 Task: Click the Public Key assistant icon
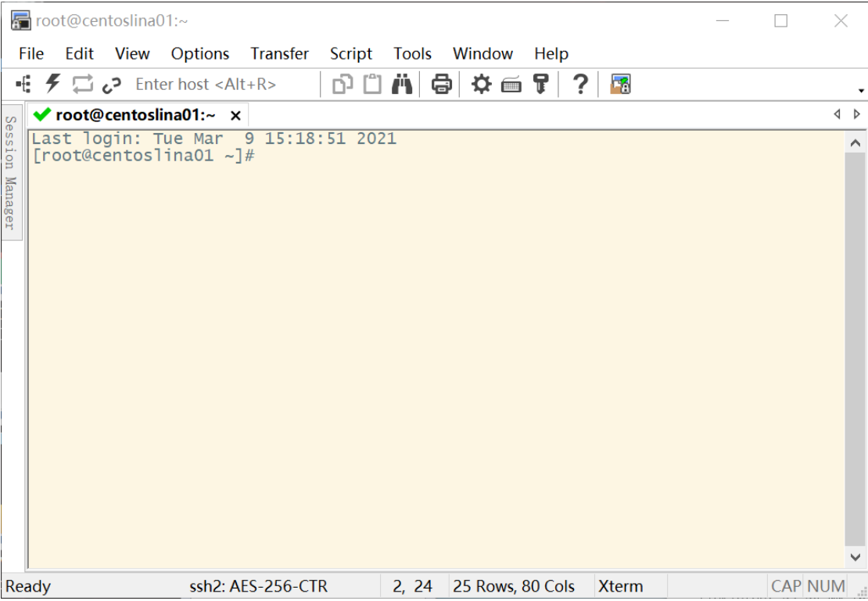pos(540,85)
